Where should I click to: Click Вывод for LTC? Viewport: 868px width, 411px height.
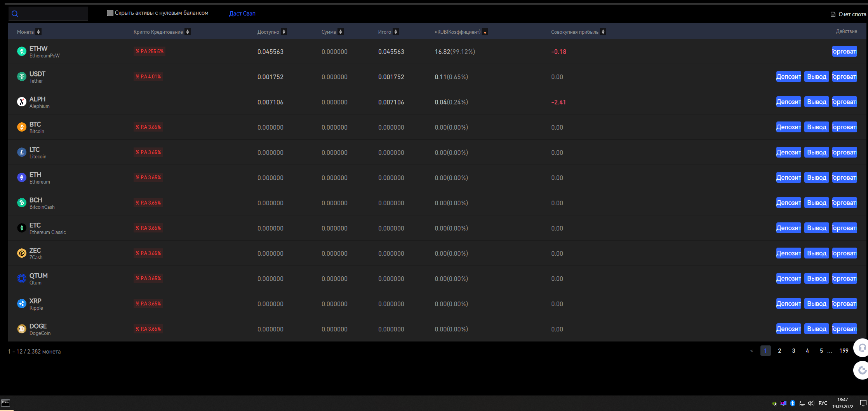click(x=816, y=152)
